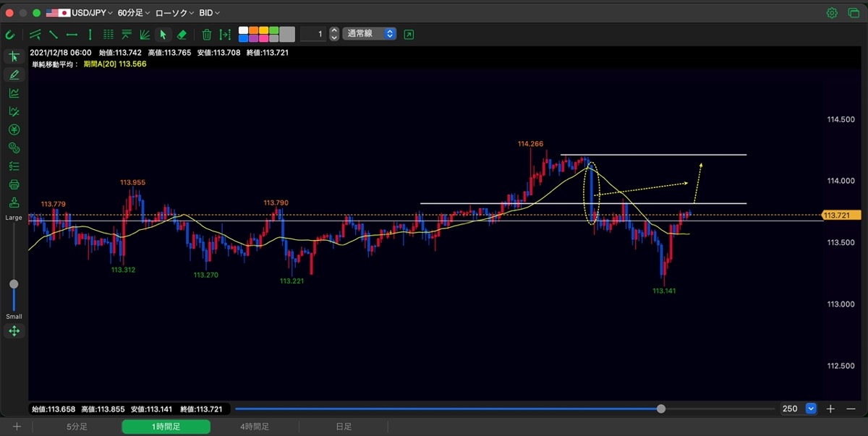868x436 pixels.
Task: Switch to the 4時間足 tab
Action: click(x=255, y=427)
